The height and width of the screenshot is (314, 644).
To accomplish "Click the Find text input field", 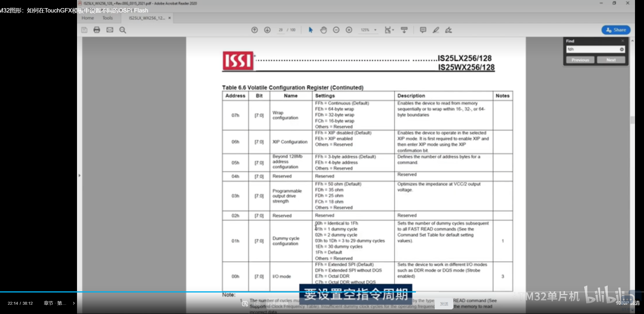I will [x=592, y=49].
